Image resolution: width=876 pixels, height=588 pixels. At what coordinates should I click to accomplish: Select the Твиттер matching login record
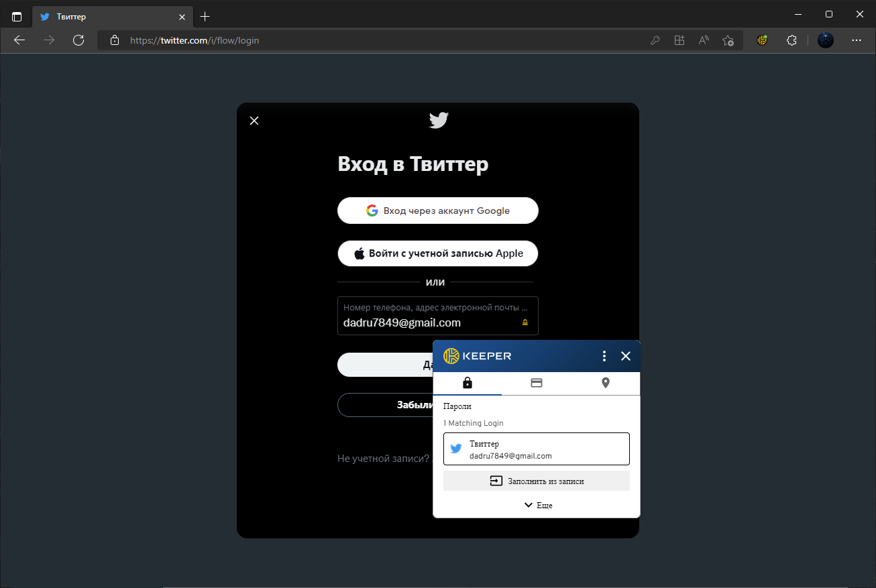pos(537,449)
